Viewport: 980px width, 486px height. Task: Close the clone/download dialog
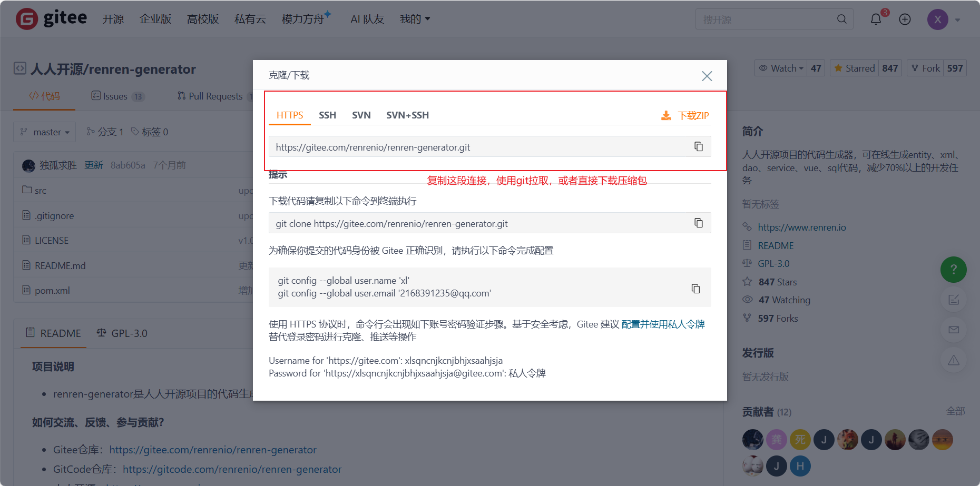707,76
